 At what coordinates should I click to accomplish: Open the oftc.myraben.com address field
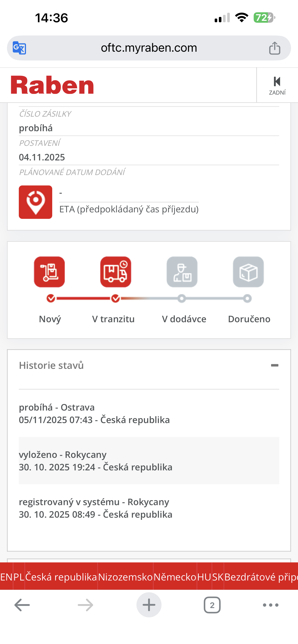click(x=149, y=48)
